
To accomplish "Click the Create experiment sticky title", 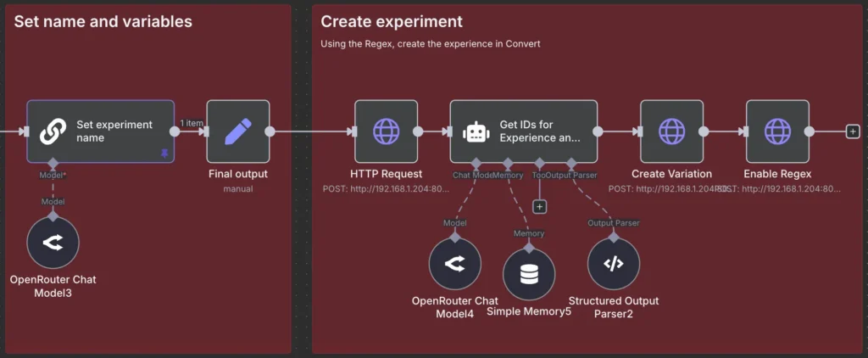I will pyautogui.click(x=392, y=21).
